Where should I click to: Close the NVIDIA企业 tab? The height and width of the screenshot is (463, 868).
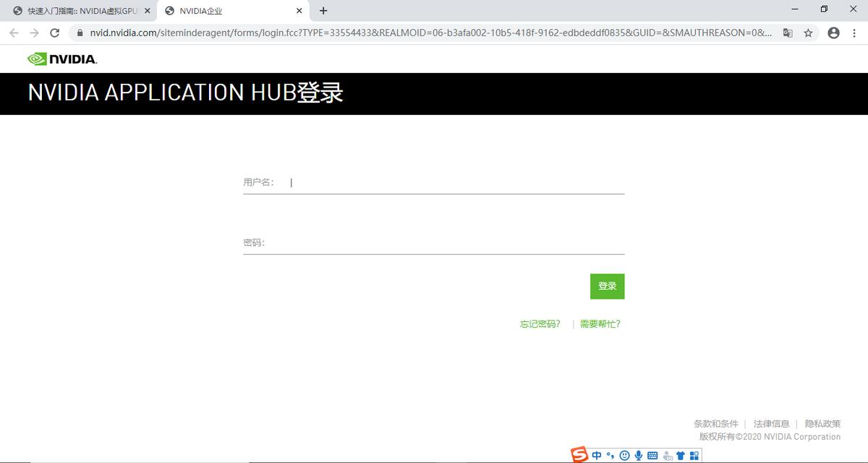pyautogui.click(x=299, y=11)
